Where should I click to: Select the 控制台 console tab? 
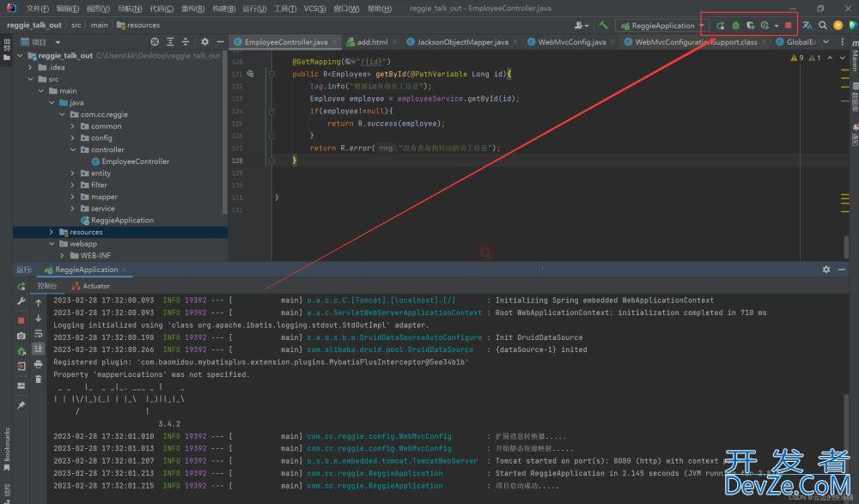coord(47,286)
